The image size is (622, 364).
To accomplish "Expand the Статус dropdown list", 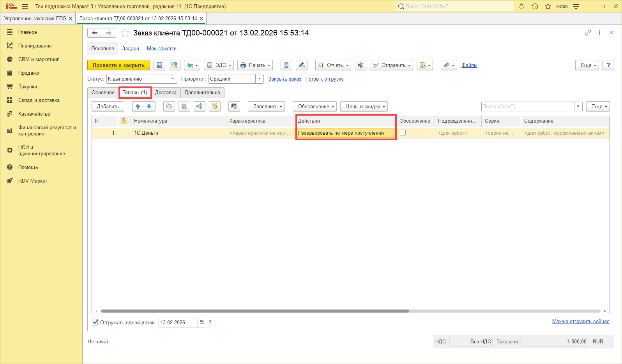I will coord(173,79).
